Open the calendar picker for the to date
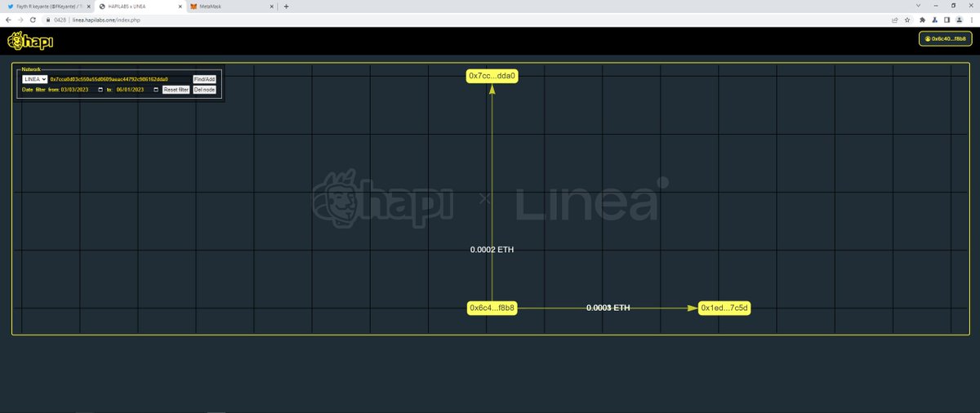The image size is (980, 413). point(156,90)
